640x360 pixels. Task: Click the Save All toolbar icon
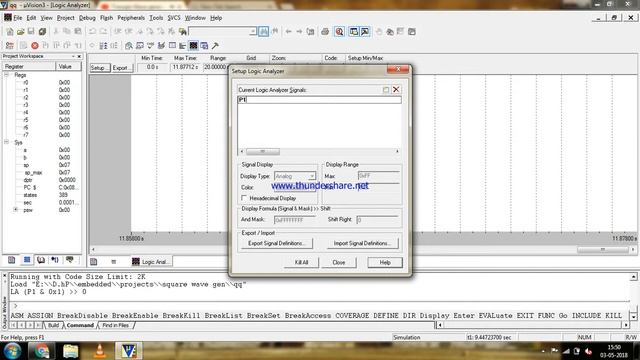pos(42,31)
